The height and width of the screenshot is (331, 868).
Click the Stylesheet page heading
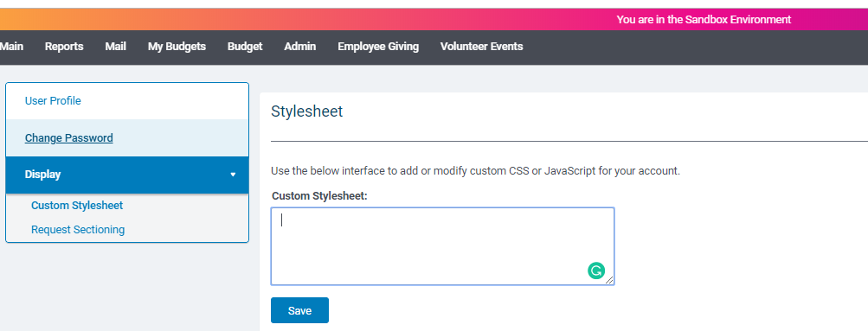[306, 111]
